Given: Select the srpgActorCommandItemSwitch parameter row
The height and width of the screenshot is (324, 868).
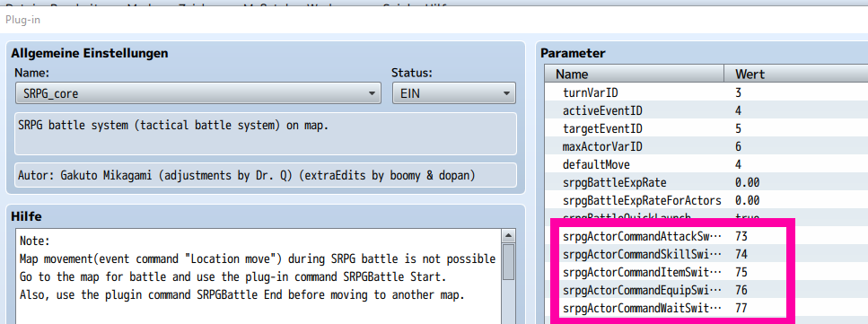Looking at the screenshot, I should [706, 273].
